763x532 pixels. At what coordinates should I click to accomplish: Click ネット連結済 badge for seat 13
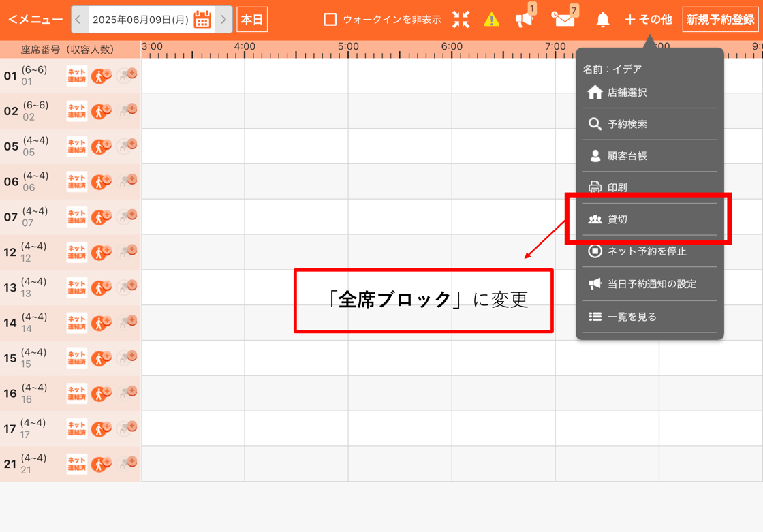coord(77,287)
